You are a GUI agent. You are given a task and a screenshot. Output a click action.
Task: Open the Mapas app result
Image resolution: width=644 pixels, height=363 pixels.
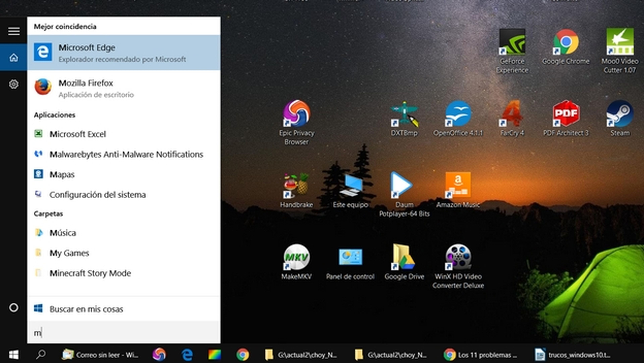tap(124, 174)
